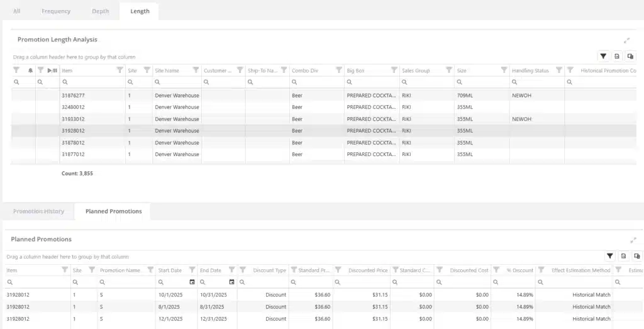
Task: Open Combo Div column filter icon
Action: point(339,70)
